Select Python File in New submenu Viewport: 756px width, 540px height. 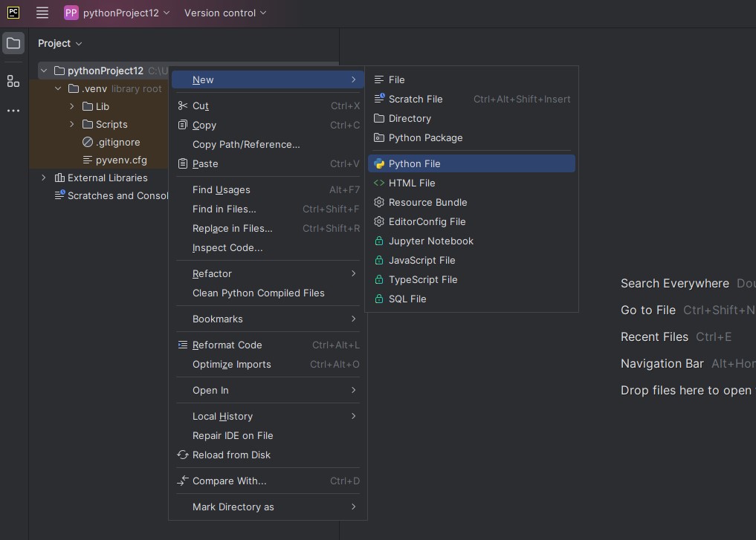point(471,163)
